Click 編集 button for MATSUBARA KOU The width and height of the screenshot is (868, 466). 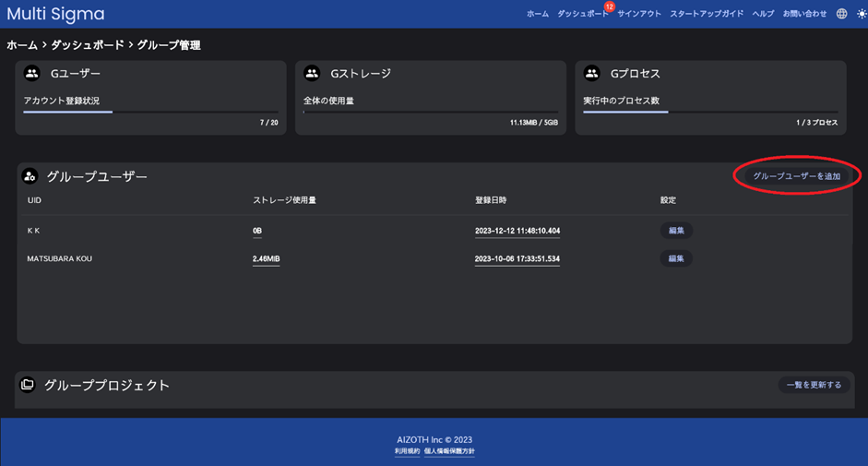point(675,258)
